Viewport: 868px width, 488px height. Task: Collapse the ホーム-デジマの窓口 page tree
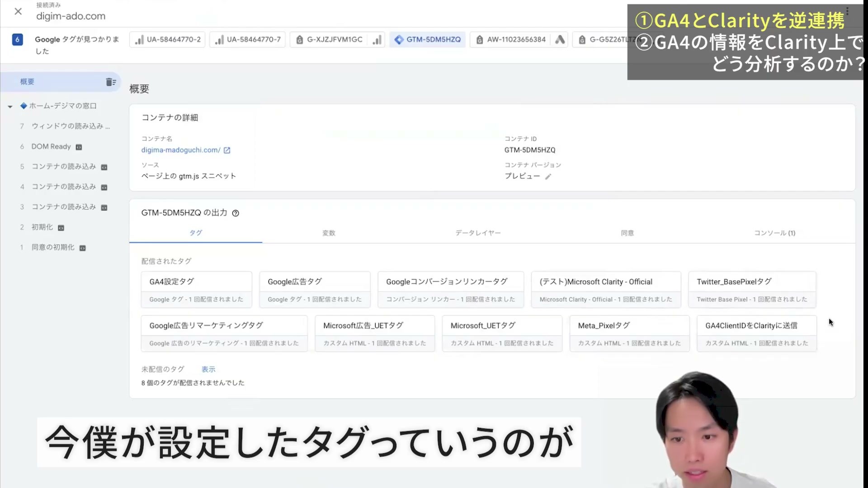(10, 107)
